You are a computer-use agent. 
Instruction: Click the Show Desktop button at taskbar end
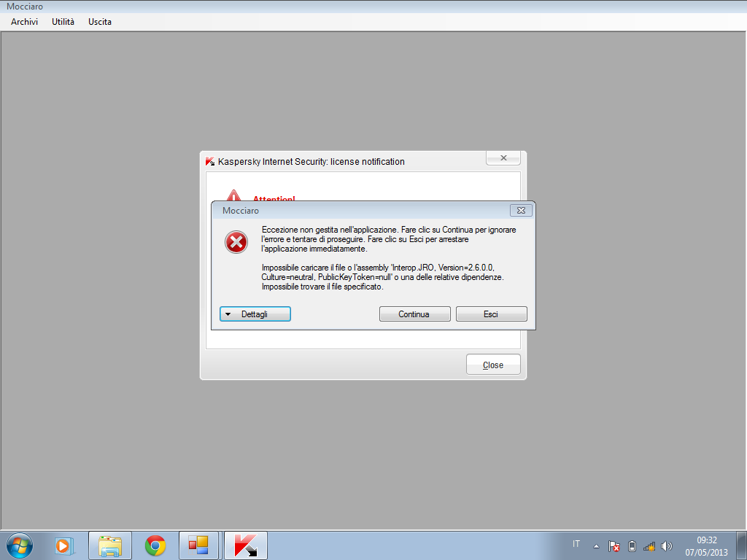(x=741, y=545)
